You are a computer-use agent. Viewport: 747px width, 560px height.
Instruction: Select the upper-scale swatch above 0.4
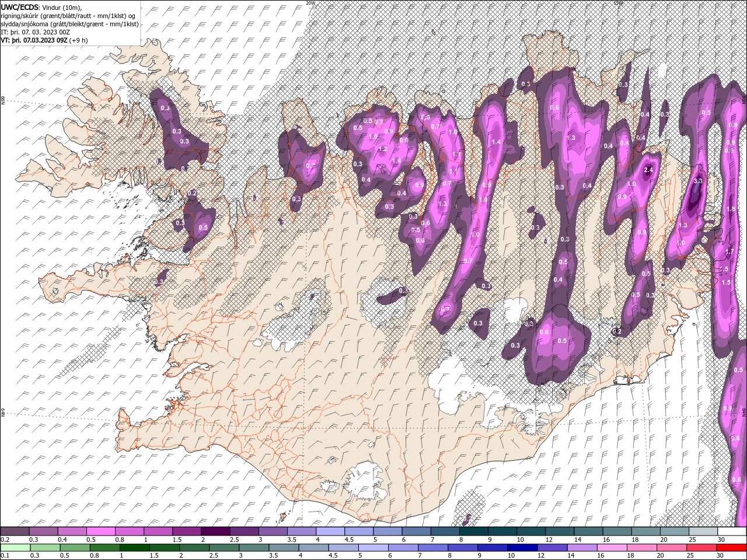pyautogui.click(x=72, y=531)
